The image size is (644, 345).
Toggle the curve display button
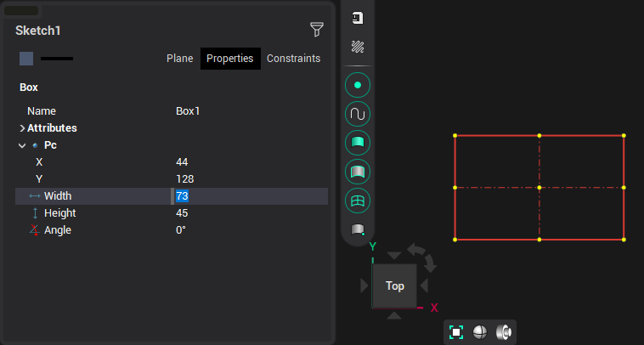click(358, 114)
